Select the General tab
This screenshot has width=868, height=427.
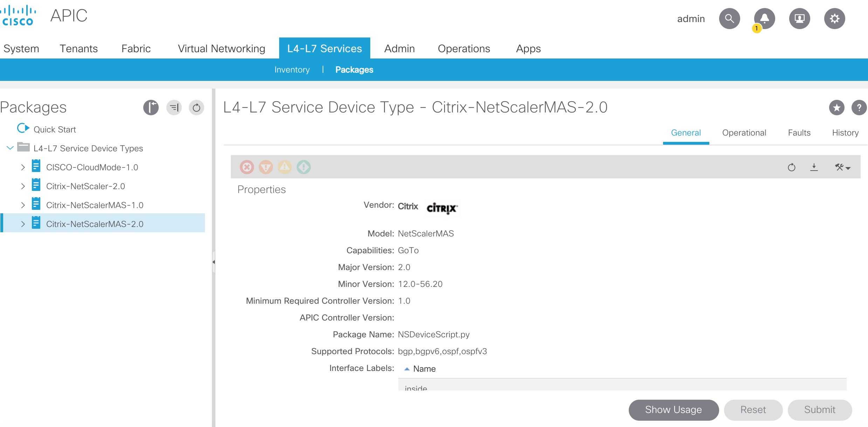(x=686, y=133)
